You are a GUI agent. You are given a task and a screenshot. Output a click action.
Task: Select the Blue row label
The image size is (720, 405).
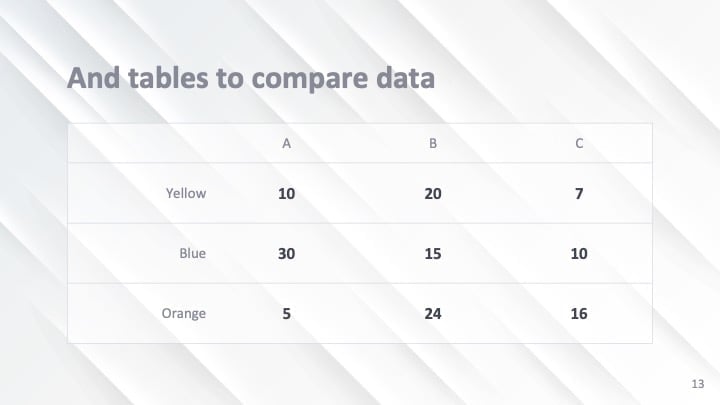(x=192, y=253)
